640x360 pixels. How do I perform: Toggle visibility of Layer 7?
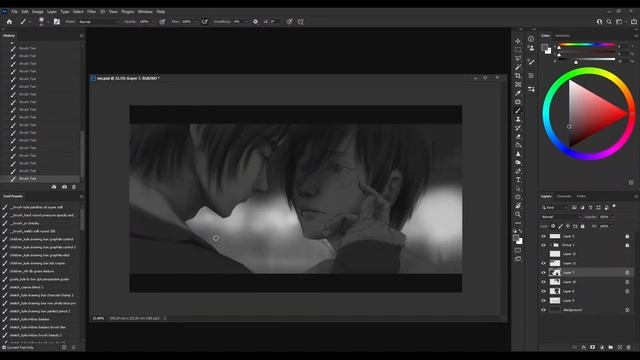click(x=543, y=273)
